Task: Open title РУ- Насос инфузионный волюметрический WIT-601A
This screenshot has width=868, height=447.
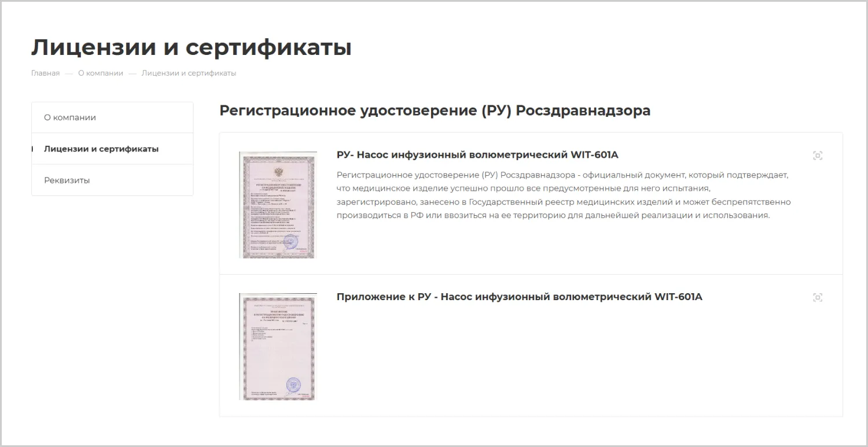Action: [x=477, y=155]
